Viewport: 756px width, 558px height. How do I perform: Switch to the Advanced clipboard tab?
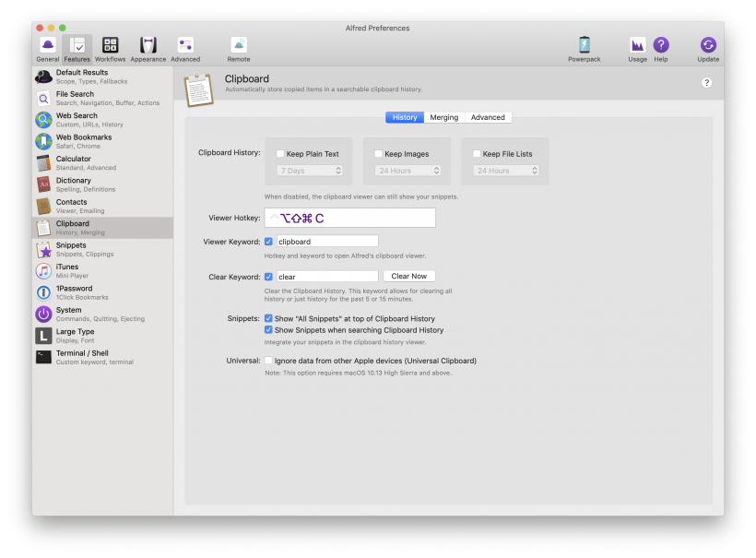click(488, 117)
